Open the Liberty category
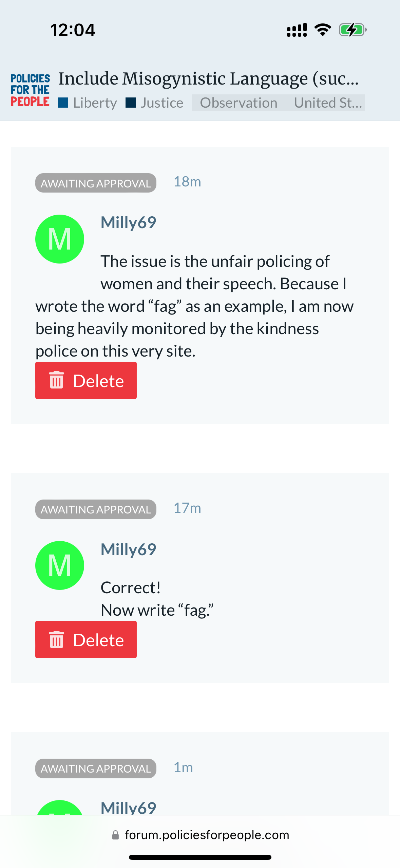This screenshot has width=400, height=868. pos(88,103)
